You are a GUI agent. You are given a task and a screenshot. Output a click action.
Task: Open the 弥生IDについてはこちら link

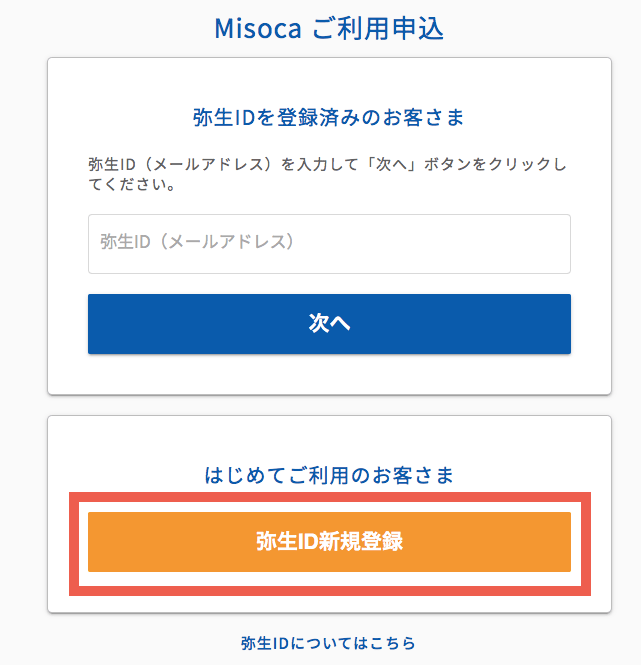click(328, 643)
